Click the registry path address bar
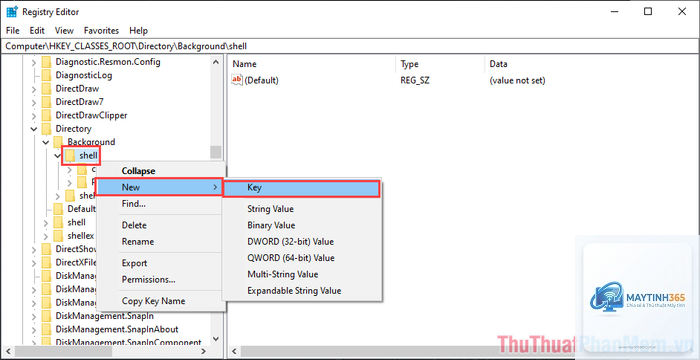This screenshot has height=360, width=700. point(350,46)
